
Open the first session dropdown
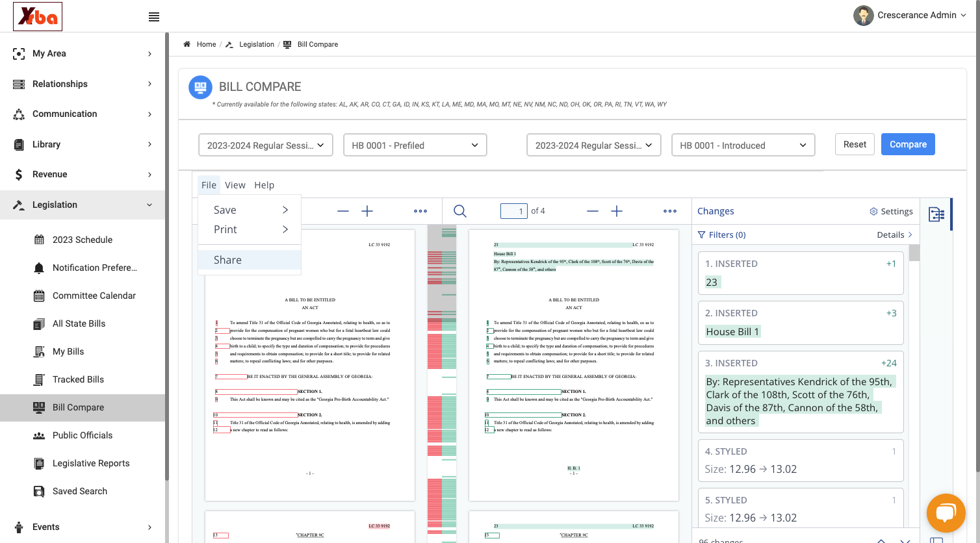266,145
